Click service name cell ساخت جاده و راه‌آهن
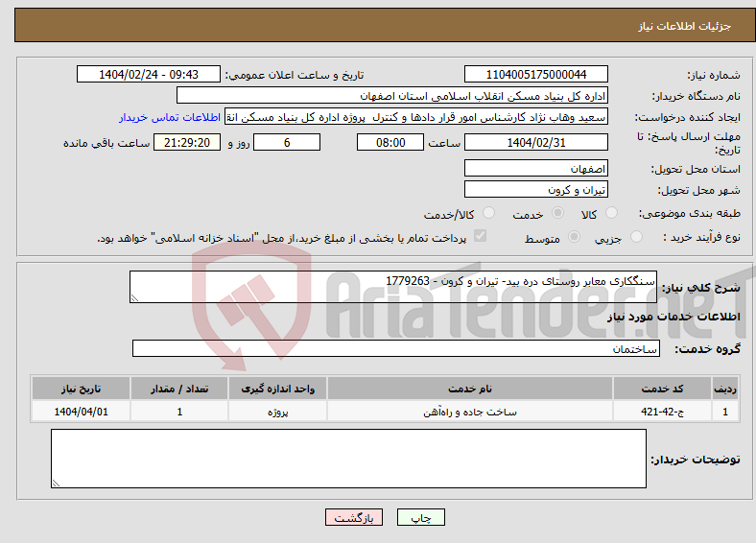Viewport: 756px width, 543px height. coord(470,412)
